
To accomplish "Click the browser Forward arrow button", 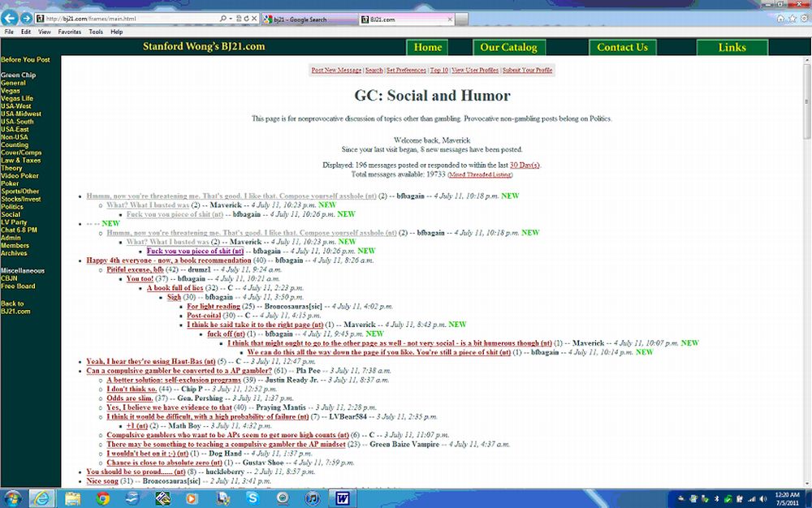I will (26, 19).
